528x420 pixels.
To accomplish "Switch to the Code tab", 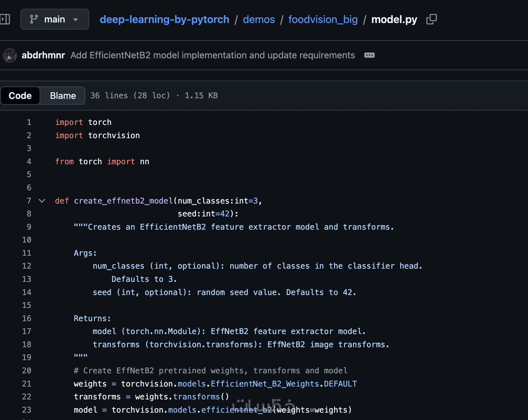I will point(20,95).
